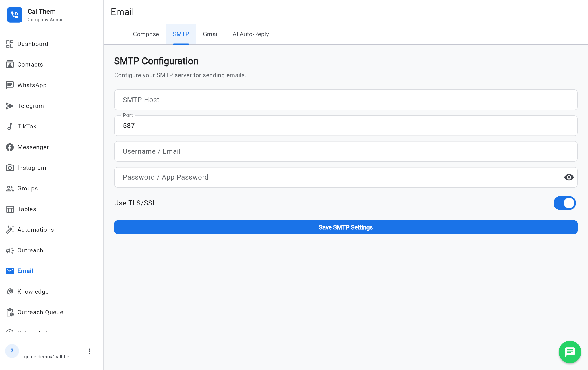Show password with the eye icon

point(569,177)
